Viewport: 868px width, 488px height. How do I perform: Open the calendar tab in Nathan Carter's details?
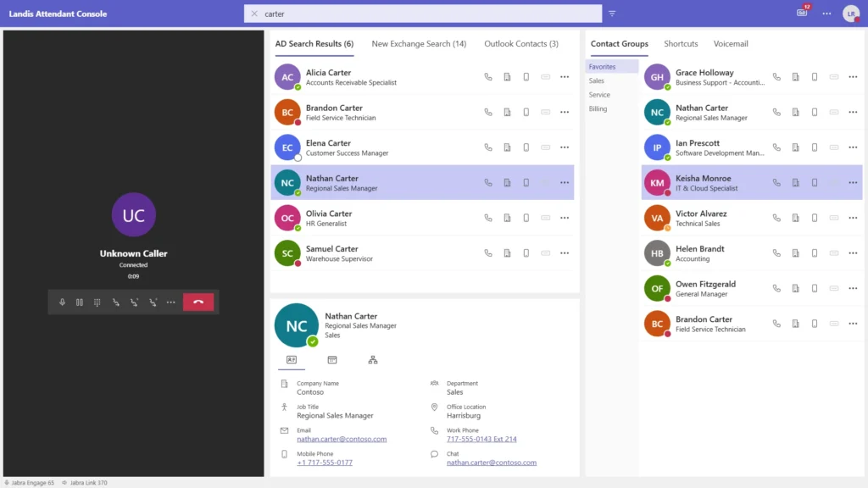click(332, 359)
